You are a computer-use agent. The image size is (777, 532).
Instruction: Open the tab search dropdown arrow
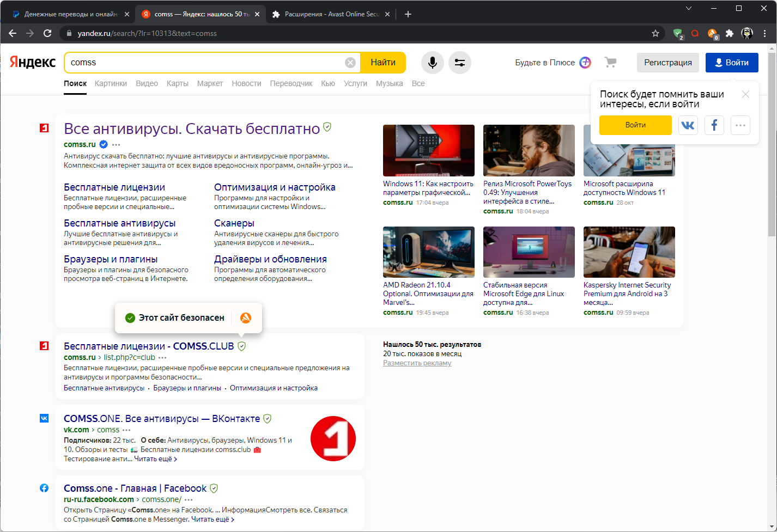pyautogui.click(x=689, y=8)
